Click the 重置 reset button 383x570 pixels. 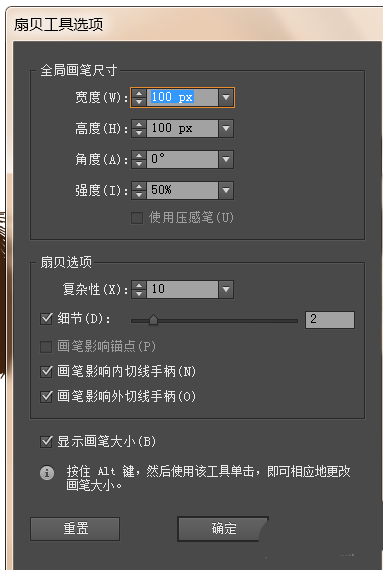pyautogui.click(x=75, y=529)
